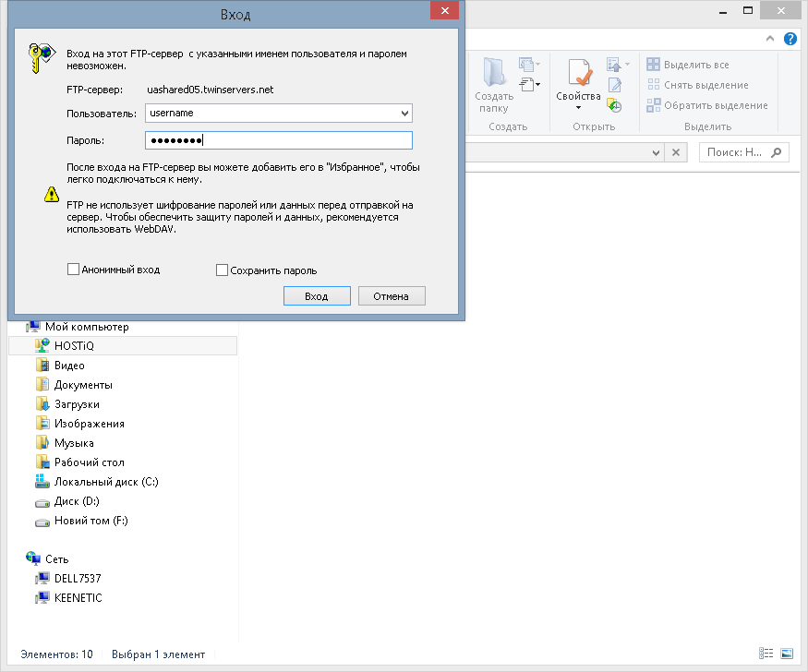Viewport: 808px width, 672px height.
Task: Click Снять выделение in the ribbon
Action: [x=698, y=84]
